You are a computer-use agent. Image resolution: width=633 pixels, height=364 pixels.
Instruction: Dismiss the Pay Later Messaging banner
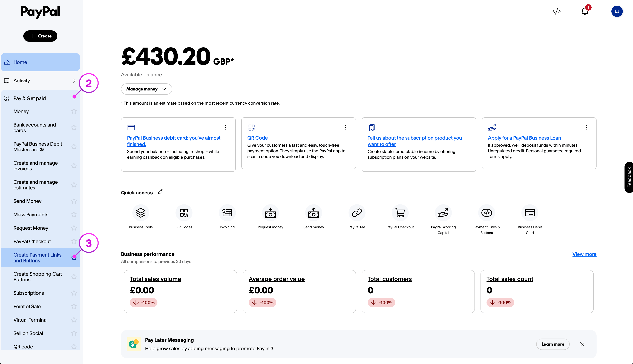click(582, 344)
